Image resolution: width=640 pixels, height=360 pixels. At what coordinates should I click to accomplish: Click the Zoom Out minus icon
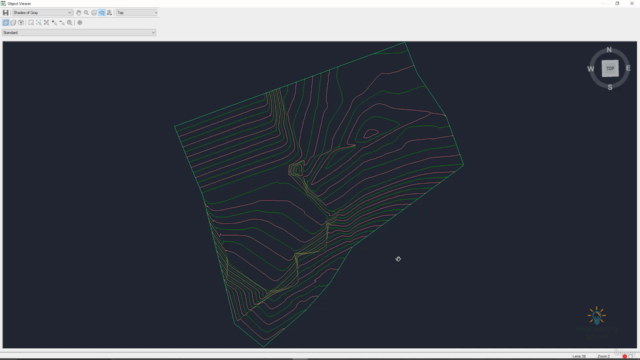coord(62,23)
